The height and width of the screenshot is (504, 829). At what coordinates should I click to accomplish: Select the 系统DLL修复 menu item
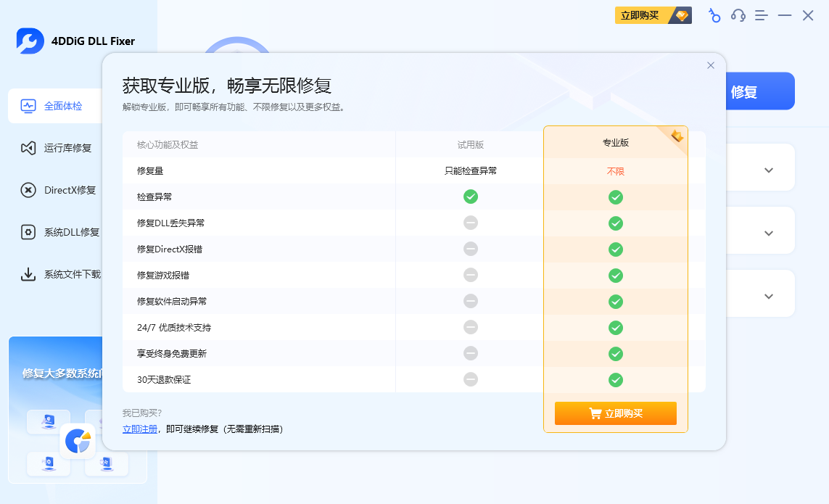(x=72, y=232)
